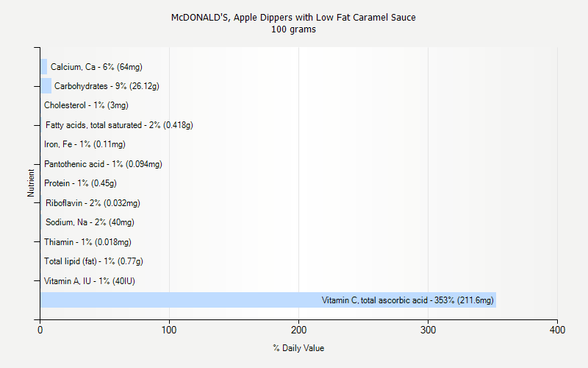
Task: Click the Vitamin C 353% bar
Action: pyautogui.click(x=268, y=300)
